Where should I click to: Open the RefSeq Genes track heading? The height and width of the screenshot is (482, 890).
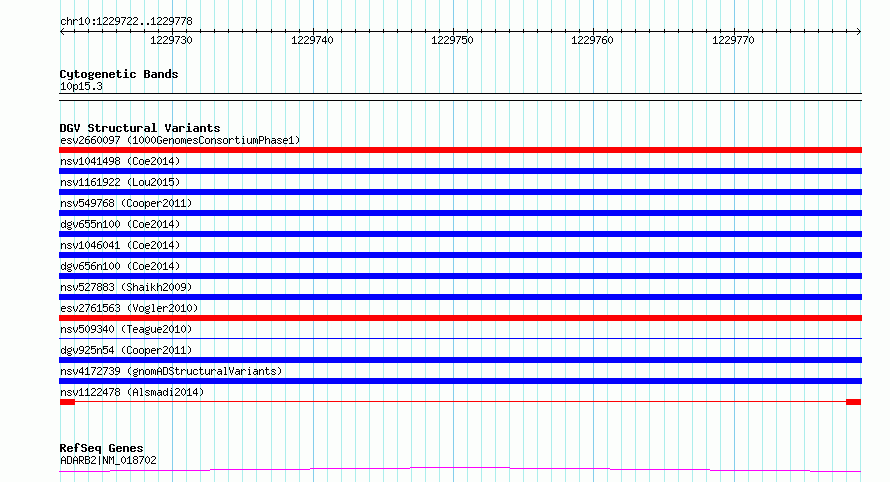point(101,449)
